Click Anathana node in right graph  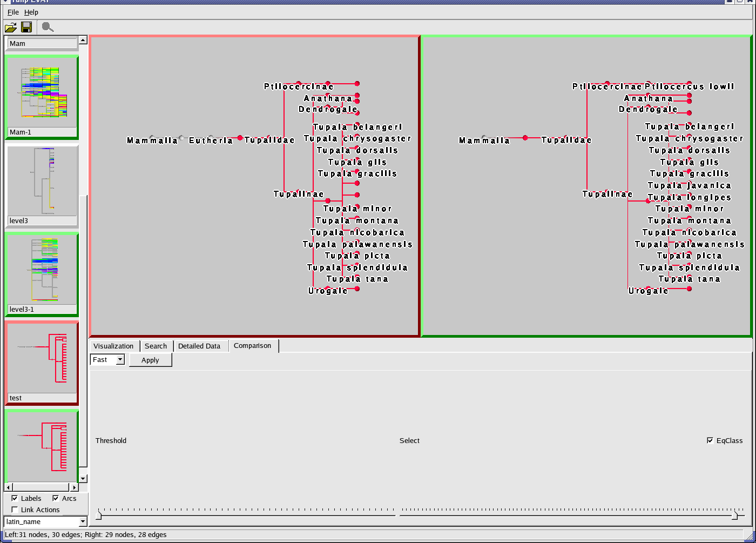click(649, 98)
